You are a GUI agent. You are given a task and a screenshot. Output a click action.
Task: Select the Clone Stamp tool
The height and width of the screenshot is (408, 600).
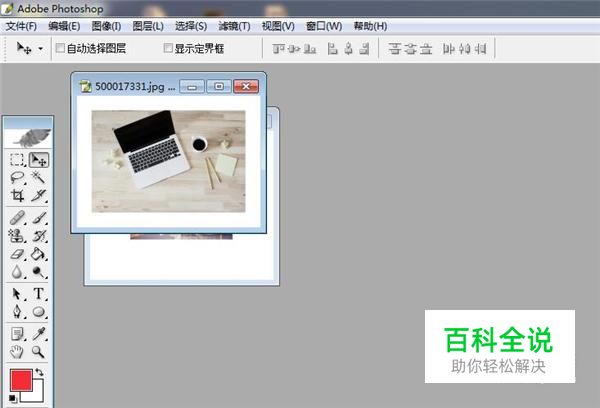(x=17, y=236)
